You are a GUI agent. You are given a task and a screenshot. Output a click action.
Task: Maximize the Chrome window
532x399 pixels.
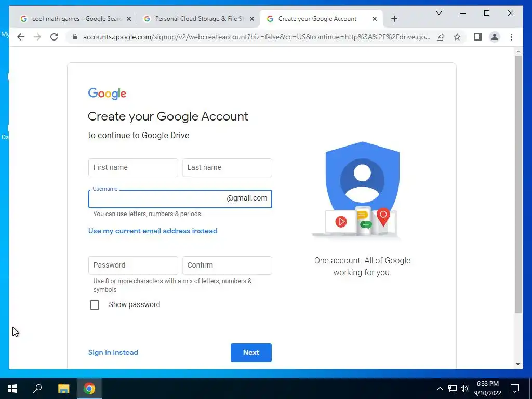(x=486, y=13)
